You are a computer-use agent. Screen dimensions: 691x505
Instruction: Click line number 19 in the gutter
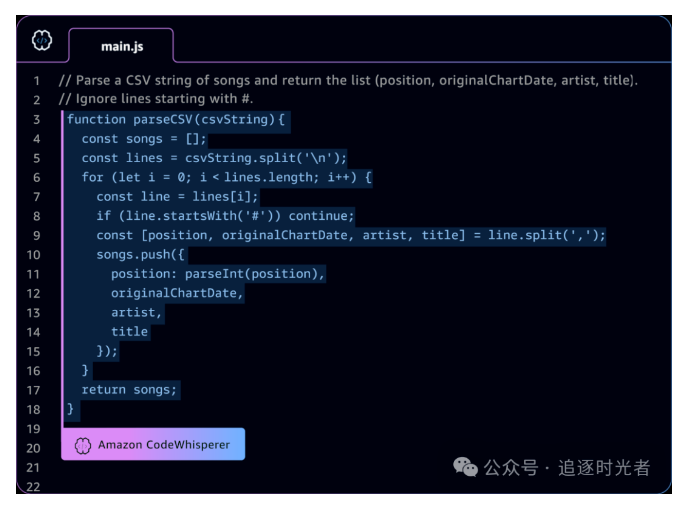tap(35, 428)
